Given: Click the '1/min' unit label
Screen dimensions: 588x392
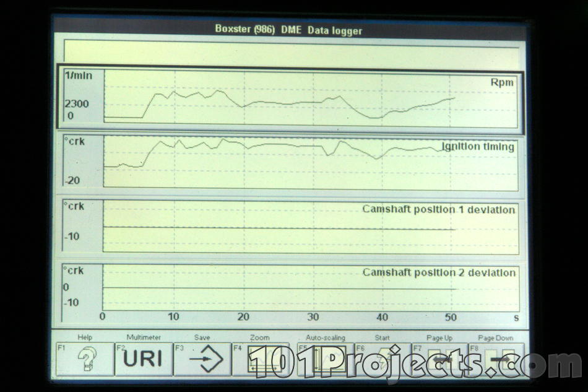Looking at the screenshot, I should 79,76.
